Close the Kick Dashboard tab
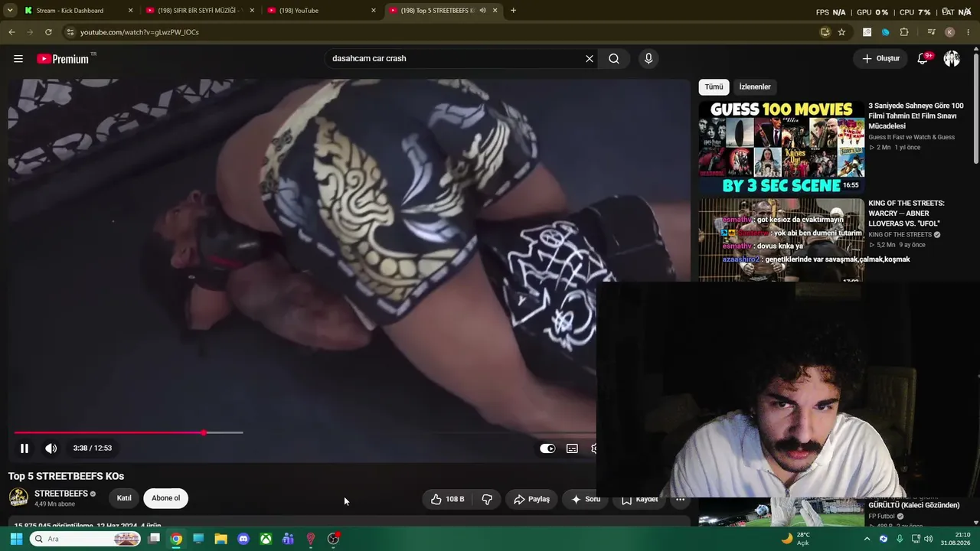Image resolution: width=980 pixels, height=551 pixels. [131, 11]
